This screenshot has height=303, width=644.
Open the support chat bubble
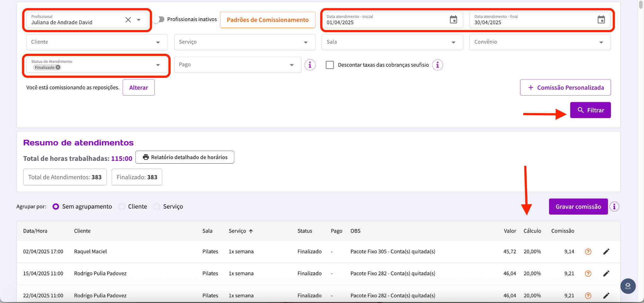(x=628, y=286)
